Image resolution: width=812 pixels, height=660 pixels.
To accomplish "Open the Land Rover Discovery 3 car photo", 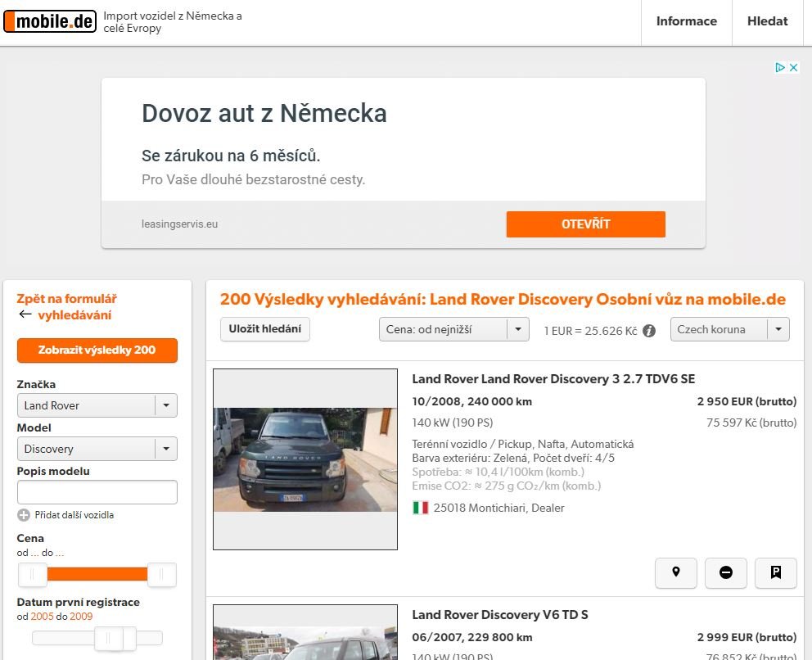I will 304,459.
